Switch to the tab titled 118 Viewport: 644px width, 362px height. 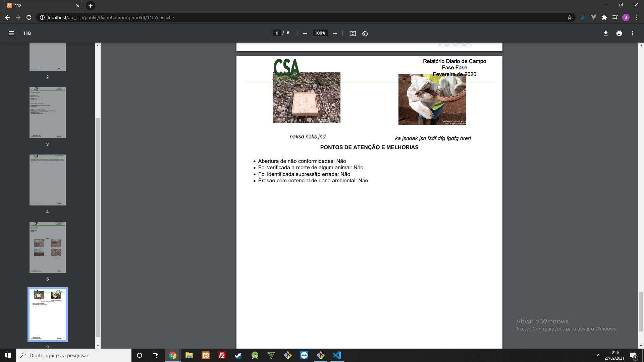point(40,6)
